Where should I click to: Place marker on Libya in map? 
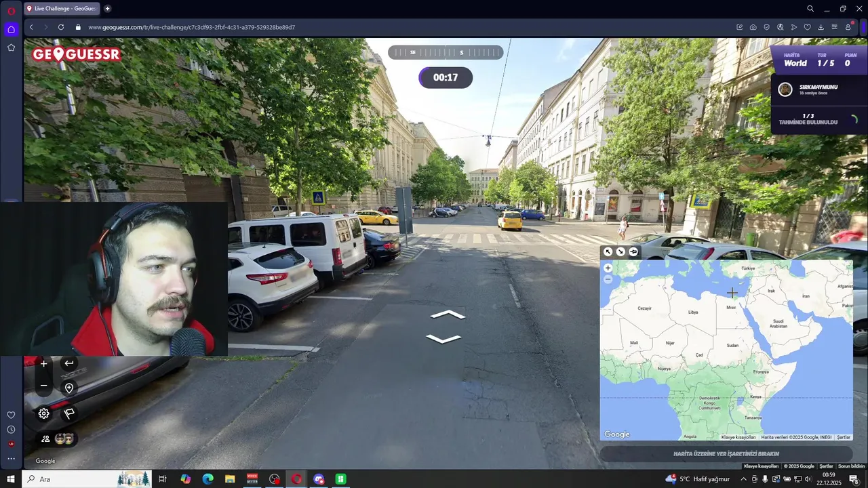pyautogui.click(x=693, y=312)
